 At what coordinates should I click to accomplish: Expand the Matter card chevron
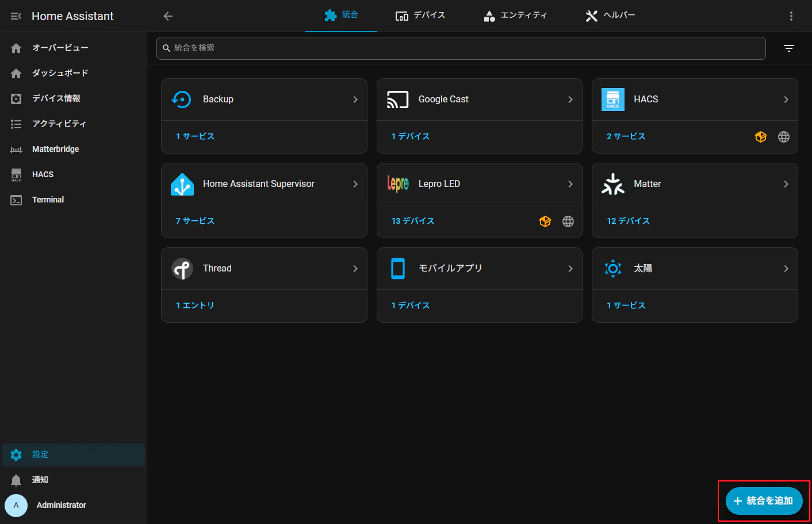[786, 184]
